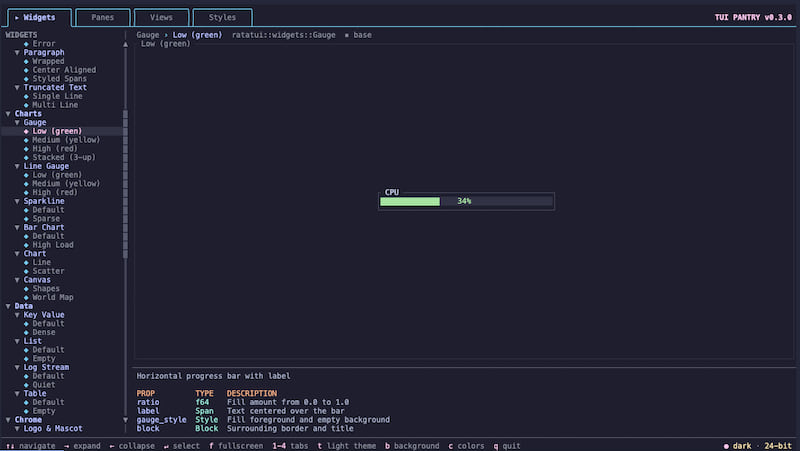Collapse the Charts category

[8, 114]
